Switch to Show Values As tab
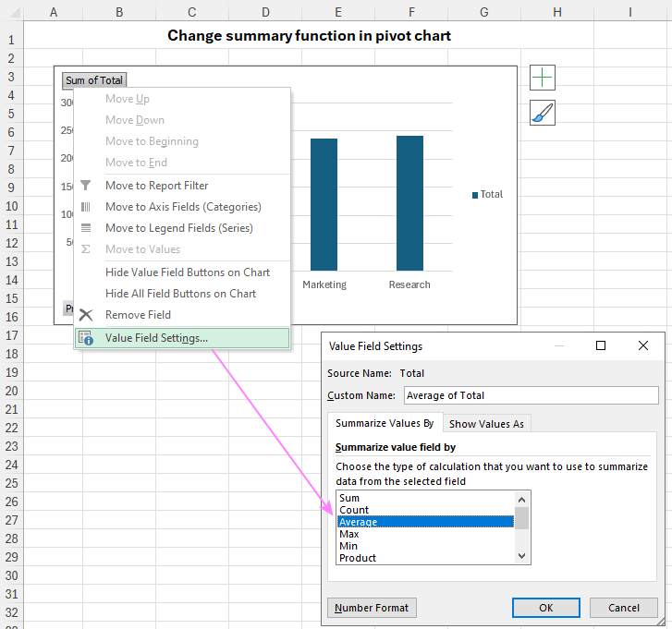The height and width of the screenshot is (629, 672). 486,424
